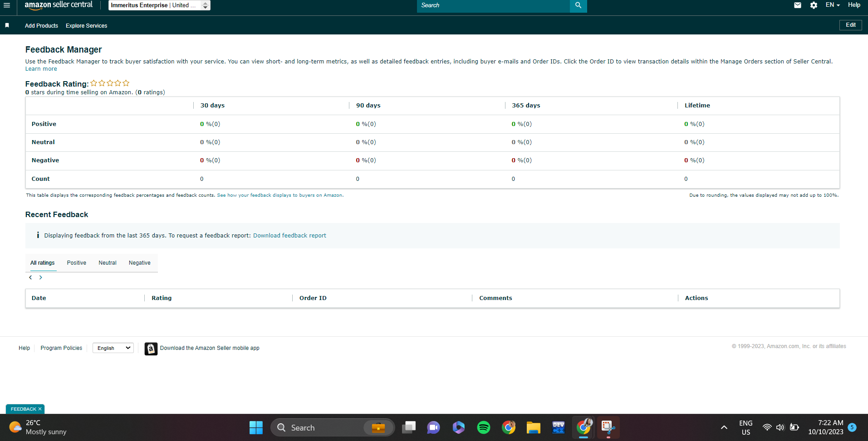Open the settings gear icon
868x441 pixels.
point(814,5)
